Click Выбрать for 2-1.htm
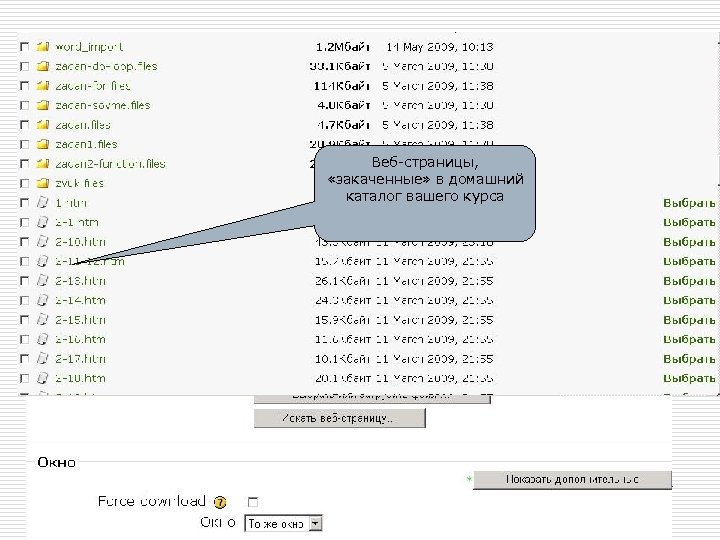Screen dimensions: 720x540 point(689,222)
